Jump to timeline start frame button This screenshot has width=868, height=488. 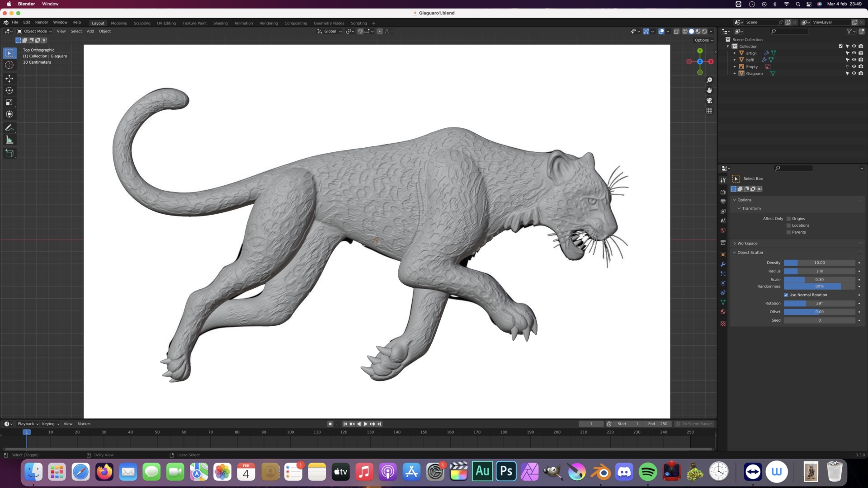tap(345, 424)
